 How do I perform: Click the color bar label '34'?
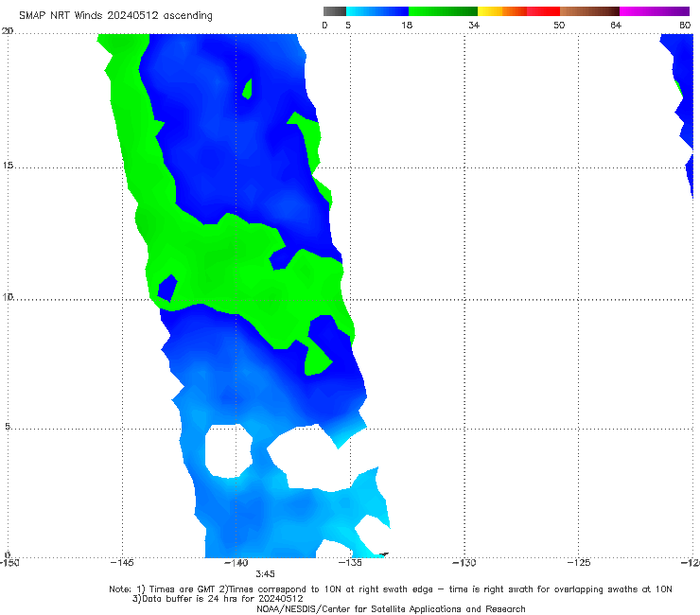pyautogui.click(x=474, y=25)
